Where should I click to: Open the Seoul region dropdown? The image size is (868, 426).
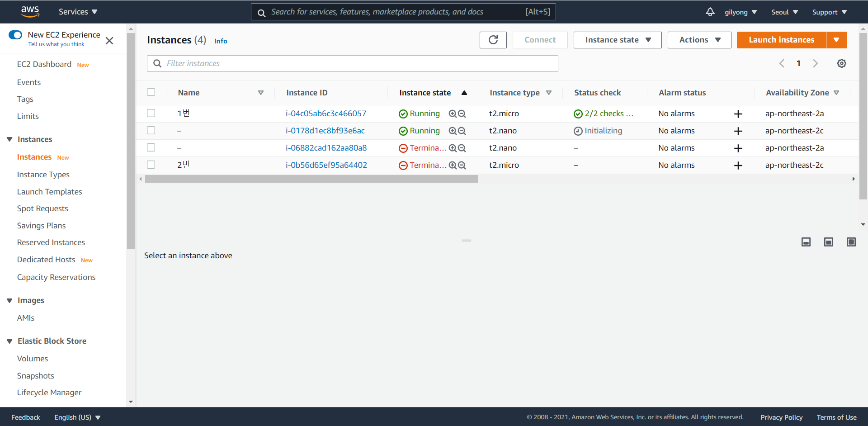(x=784, y=12)
